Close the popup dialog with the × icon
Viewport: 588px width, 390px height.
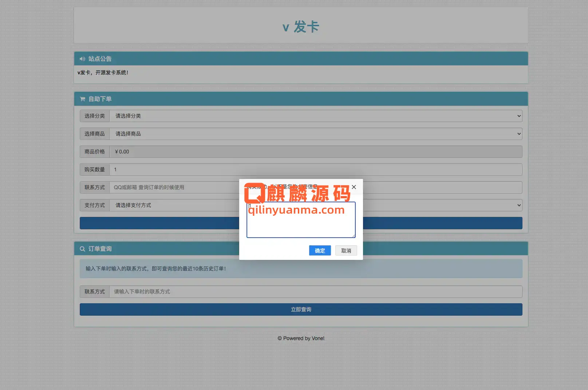click(354, 187)
